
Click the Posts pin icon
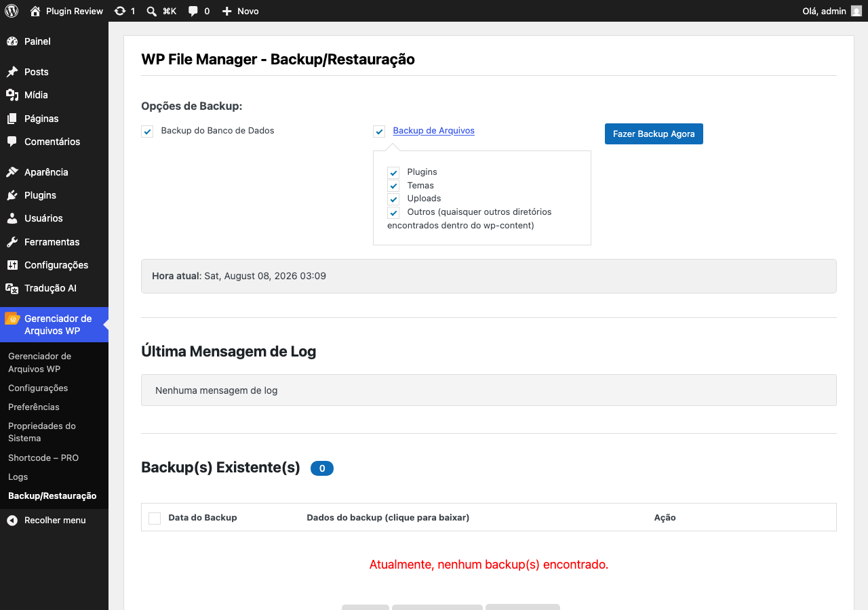(12, 72)
